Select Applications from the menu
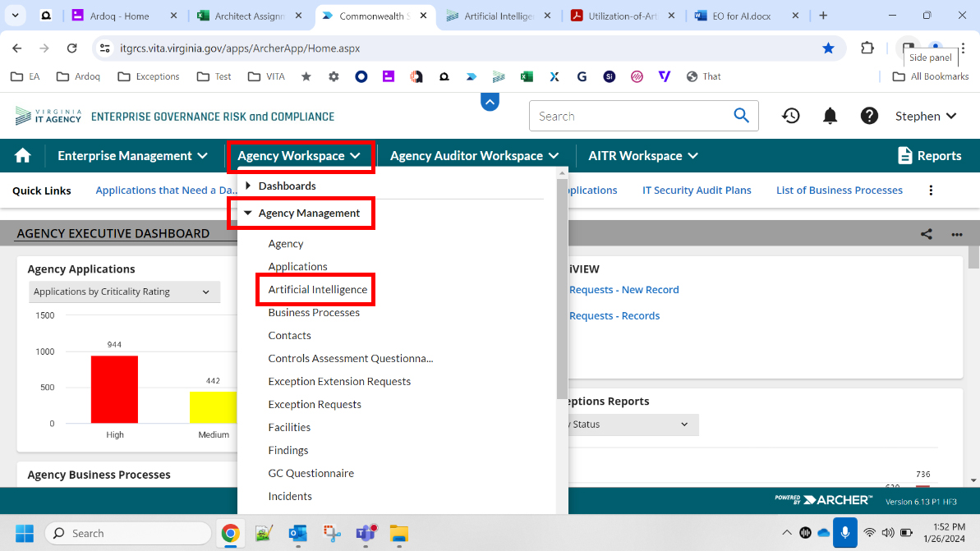This screenshot has height=551, width=980. click(297, 266)
